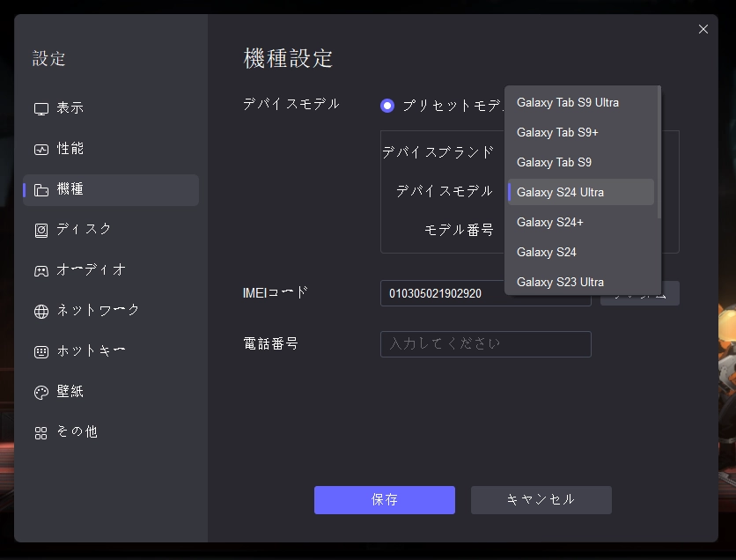The height and width of the screenshot is (560, 736).
Task: Click the 設定 title in sidebar
Action: (48, 59)
